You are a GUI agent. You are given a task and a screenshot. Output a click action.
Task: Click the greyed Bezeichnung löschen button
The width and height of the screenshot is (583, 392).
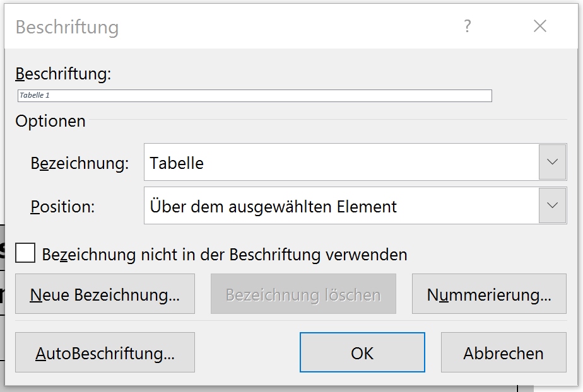(x=303, y=294)
